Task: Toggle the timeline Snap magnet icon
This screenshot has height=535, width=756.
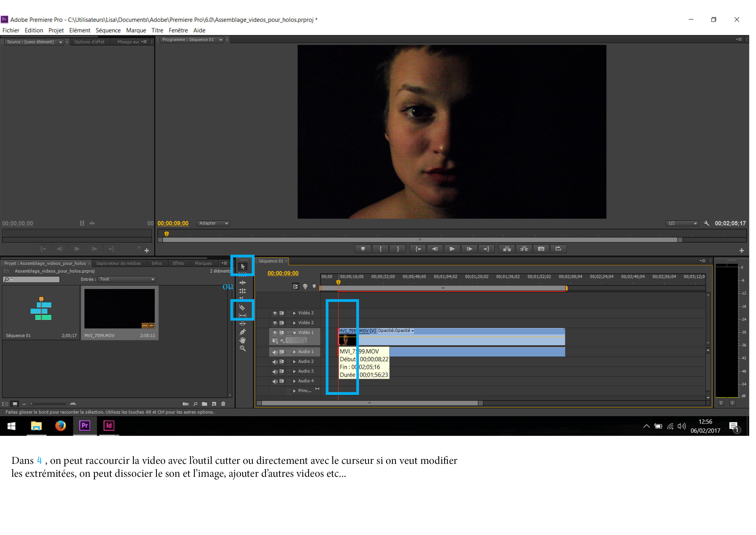Action: point(296,287)
